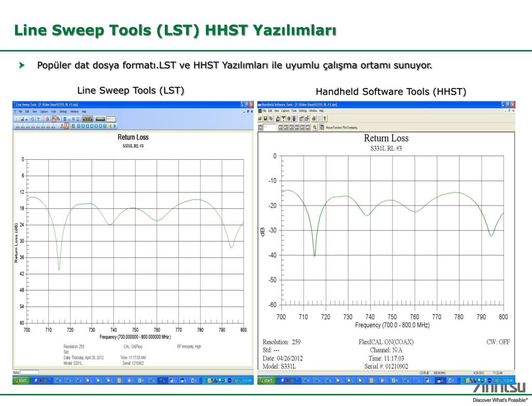Screen dimensions: 532x406
Task: Click 'Frequency (700.0 - 800.0 MHz)' axis label in HHST
Action: 392,325
